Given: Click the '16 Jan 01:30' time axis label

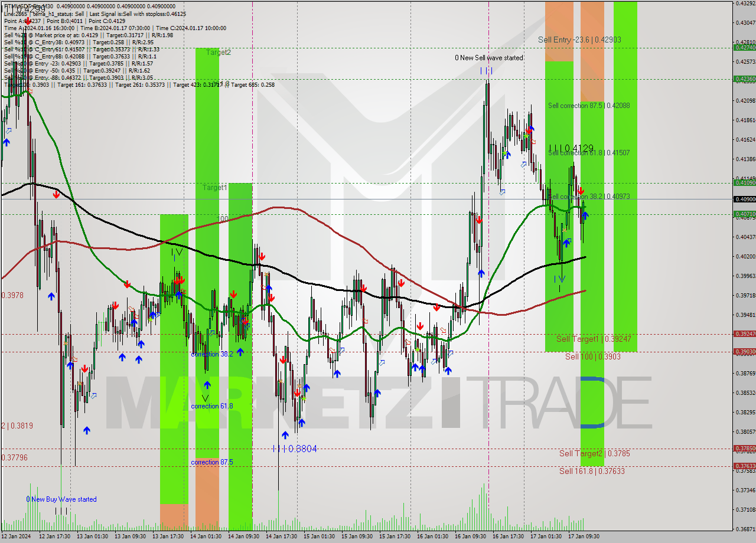Looking at the screenshot, I should 432,537.
